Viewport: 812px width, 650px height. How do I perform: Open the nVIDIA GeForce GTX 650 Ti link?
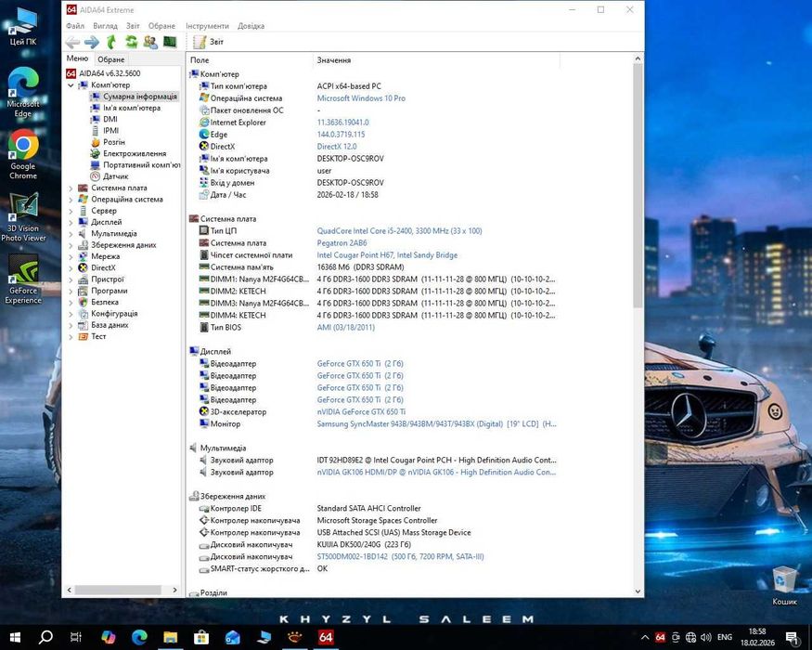pyautogui.click(x=361, y=411)
